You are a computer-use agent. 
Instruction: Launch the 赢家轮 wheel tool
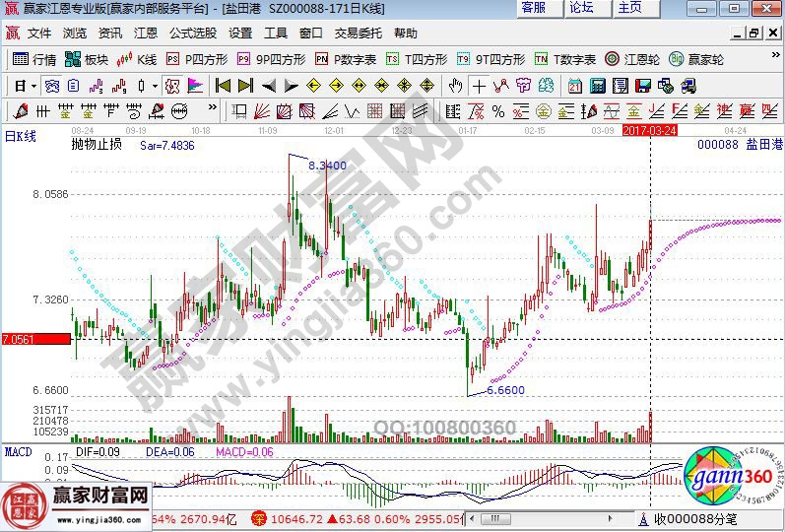(696, 59)
